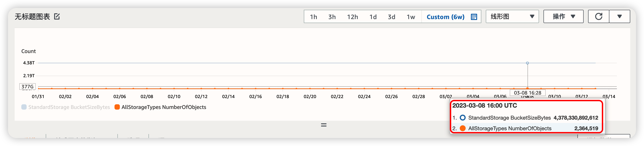
Task: Click the Custom (6w) time range
Action: 445,17
